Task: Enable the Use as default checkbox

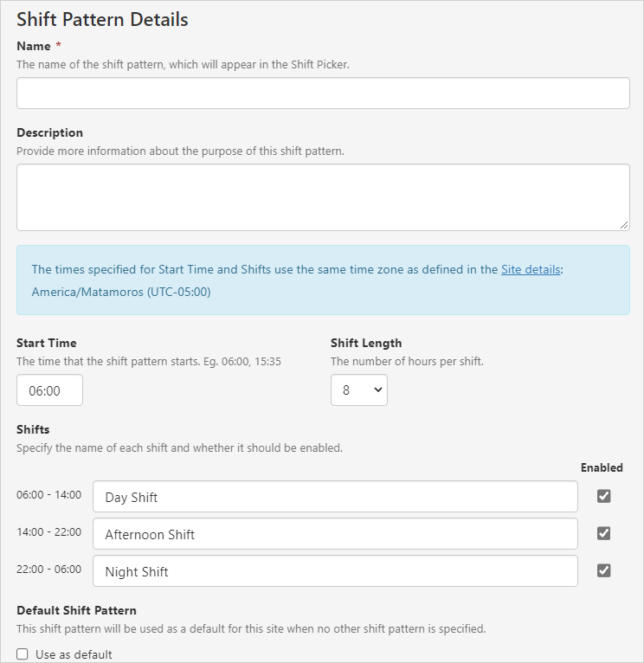Action: point(23,654)
